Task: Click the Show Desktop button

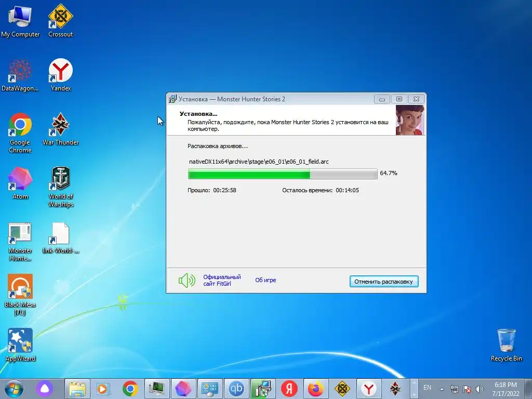Action: (528, 389)
